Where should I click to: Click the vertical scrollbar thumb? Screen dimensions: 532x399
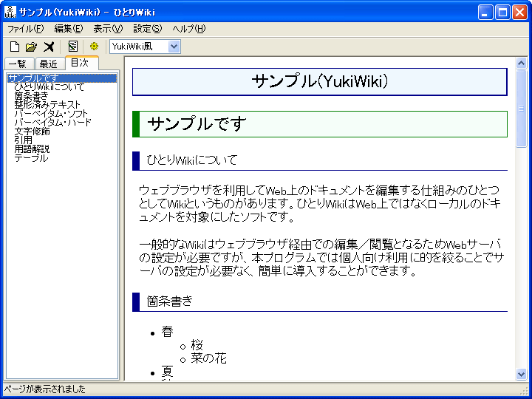[x=521, y=109]
